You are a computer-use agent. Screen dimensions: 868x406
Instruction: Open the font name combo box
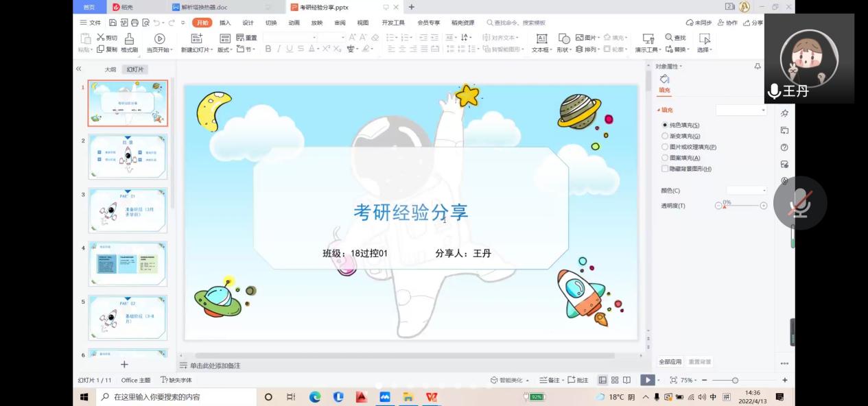pyautogui.click(x=290, y=37)
